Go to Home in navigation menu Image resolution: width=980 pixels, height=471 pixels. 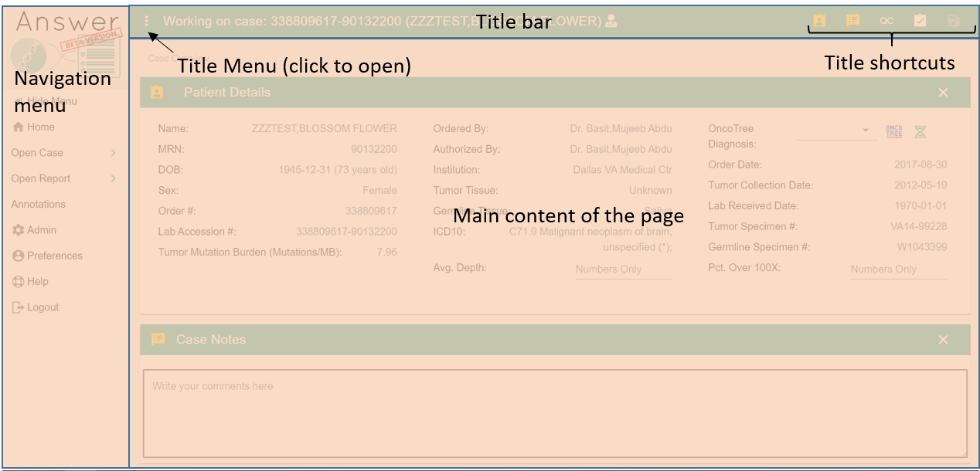(x=33, y=127)
